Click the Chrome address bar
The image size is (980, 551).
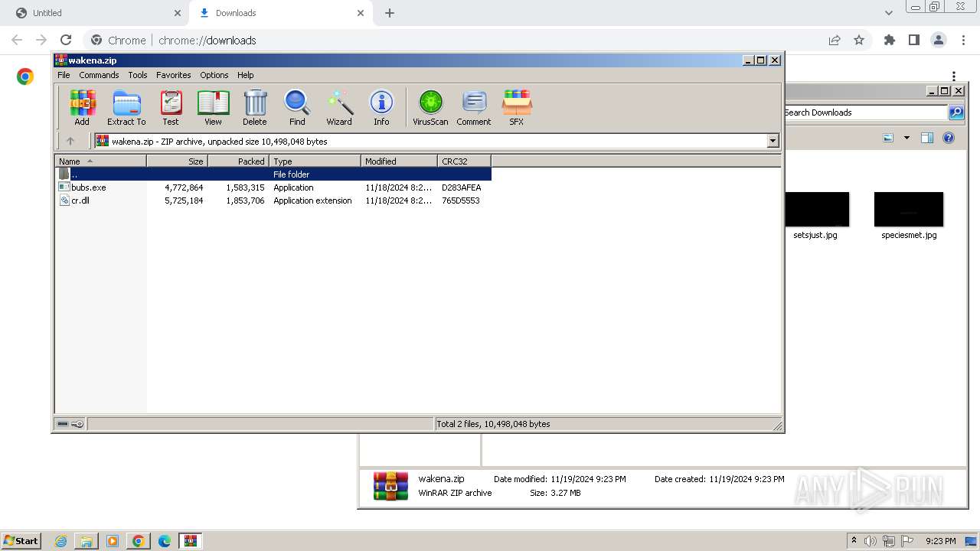coord(459,40)
